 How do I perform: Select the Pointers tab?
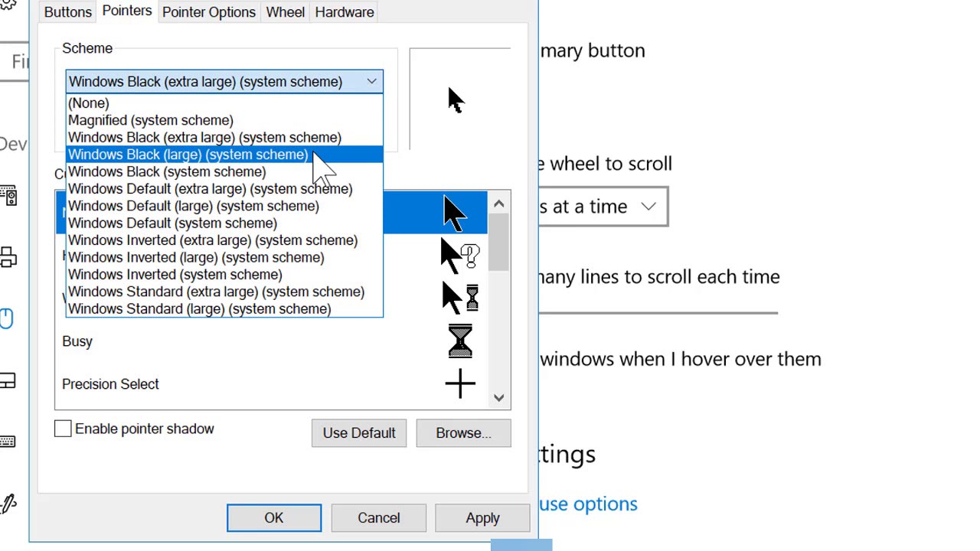pos(127,11)
